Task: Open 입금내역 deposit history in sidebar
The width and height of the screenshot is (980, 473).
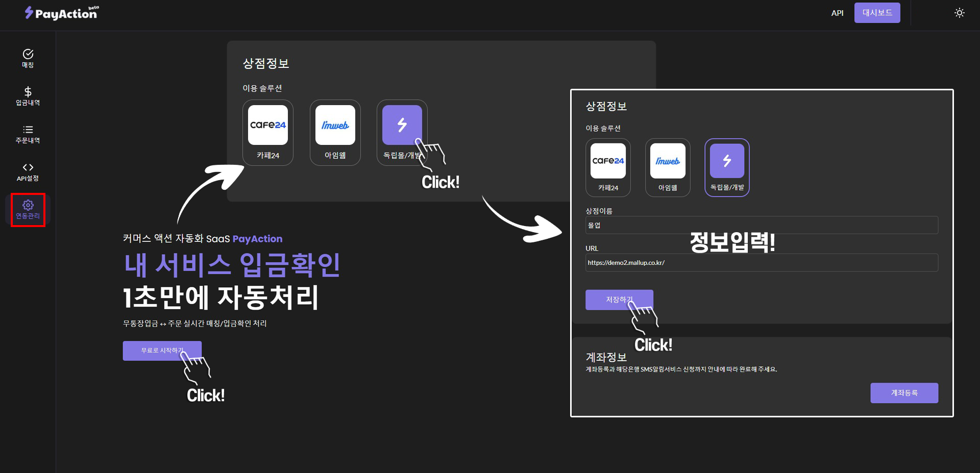Action: tap(28, 96)
